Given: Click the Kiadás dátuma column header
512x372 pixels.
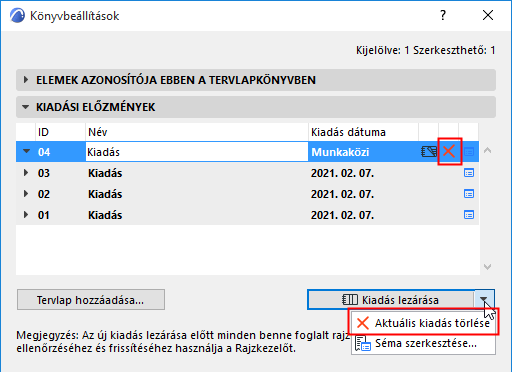Looking at the screenshot, I should tap(363, 132).
